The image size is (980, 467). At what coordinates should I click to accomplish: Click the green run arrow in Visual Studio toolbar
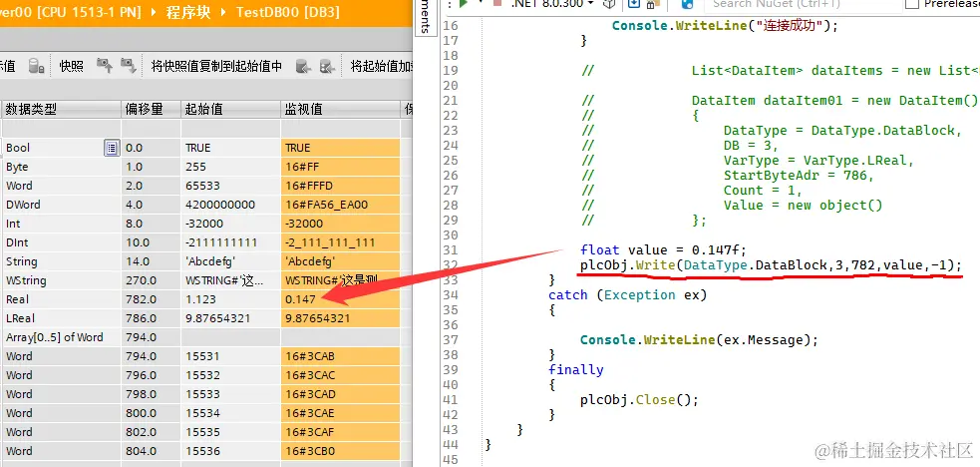(464, 4)
